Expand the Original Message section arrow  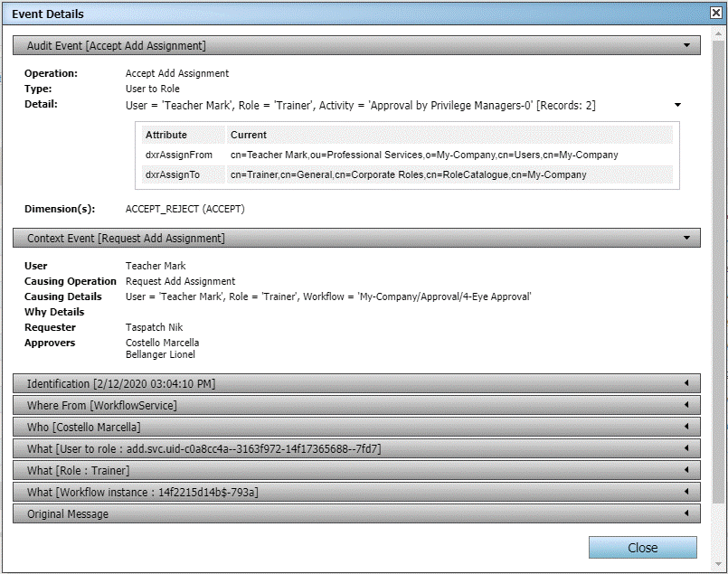[686, 514]
